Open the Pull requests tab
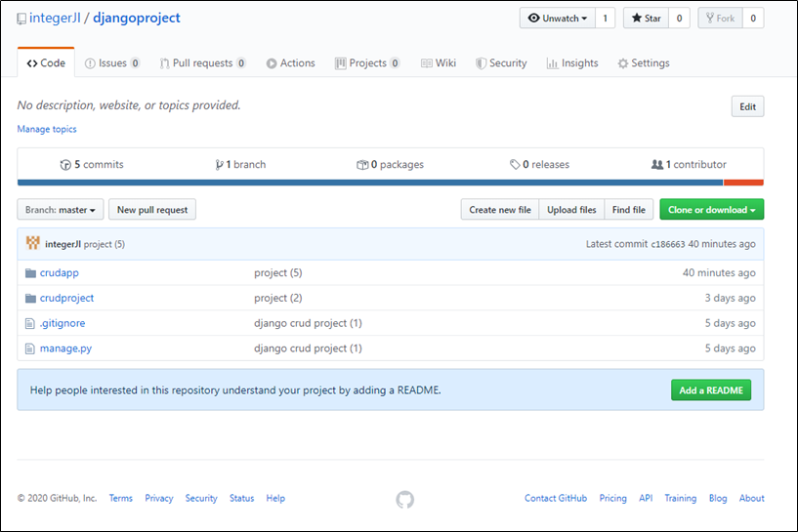Image resolution: width=798 pixels, height=532 pixels. pos(203,63)
